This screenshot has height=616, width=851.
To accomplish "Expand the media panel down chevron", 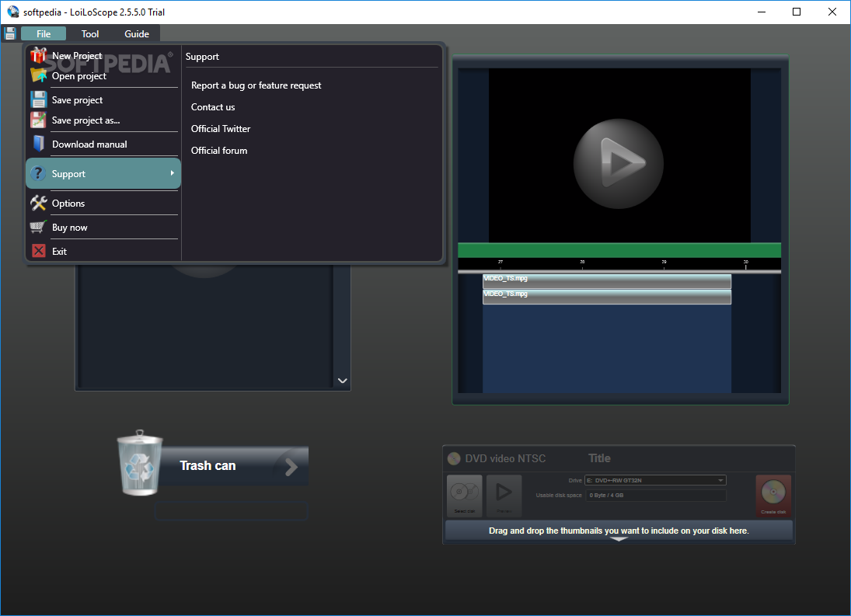I will click(x=343, y=380).
